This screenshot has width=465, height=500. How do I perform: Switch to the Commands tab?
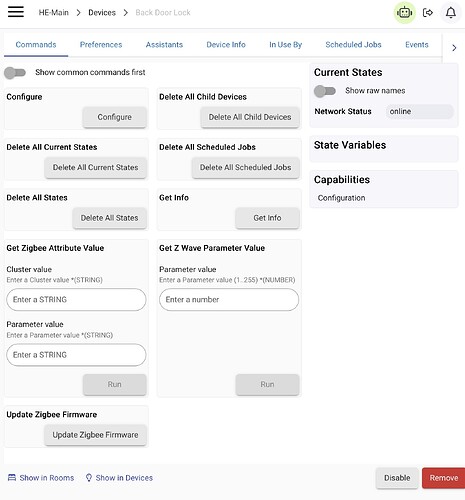36,45
